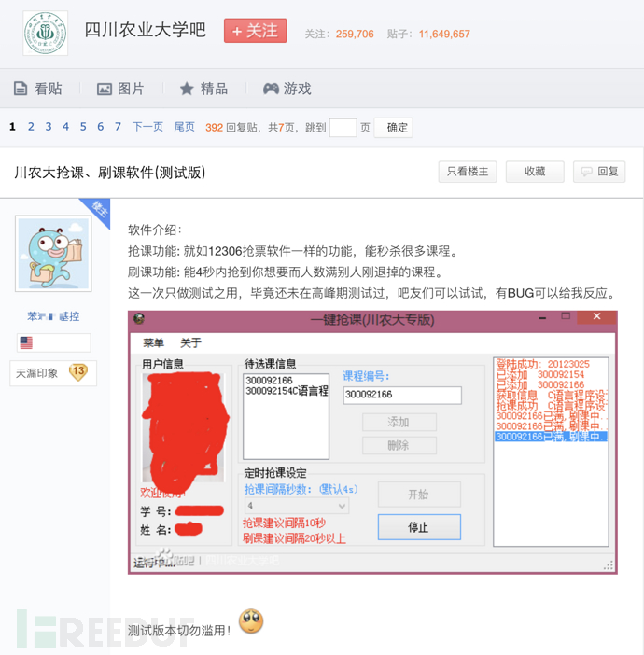This screenshot has height=655, width=644.
Task: Click the app window icon in title bar
Action: (139, 319)
